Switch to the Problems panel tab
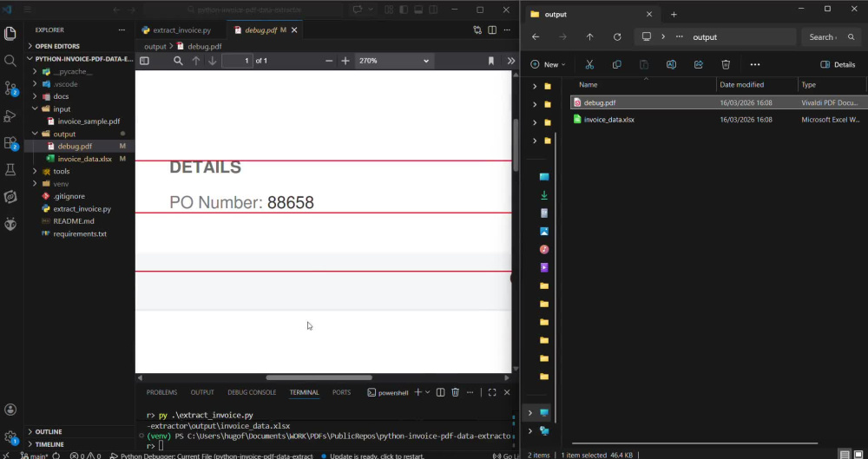This screenshot has height=459, width=868. tap(161, 392)
